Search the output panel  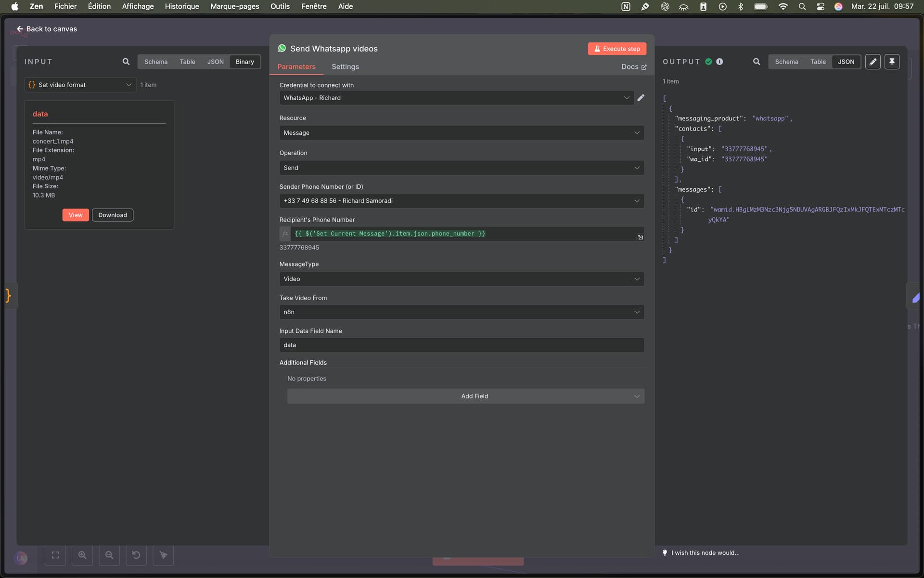757,62
